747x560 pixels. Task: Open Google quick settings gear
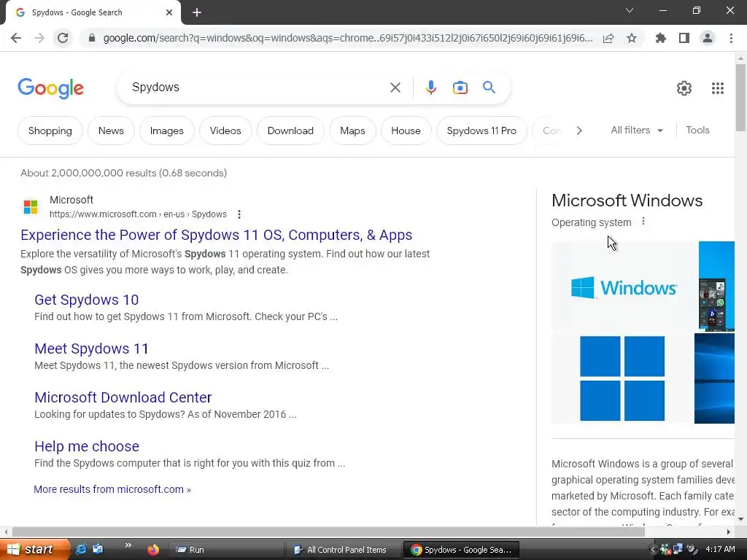tap(684, 88)
